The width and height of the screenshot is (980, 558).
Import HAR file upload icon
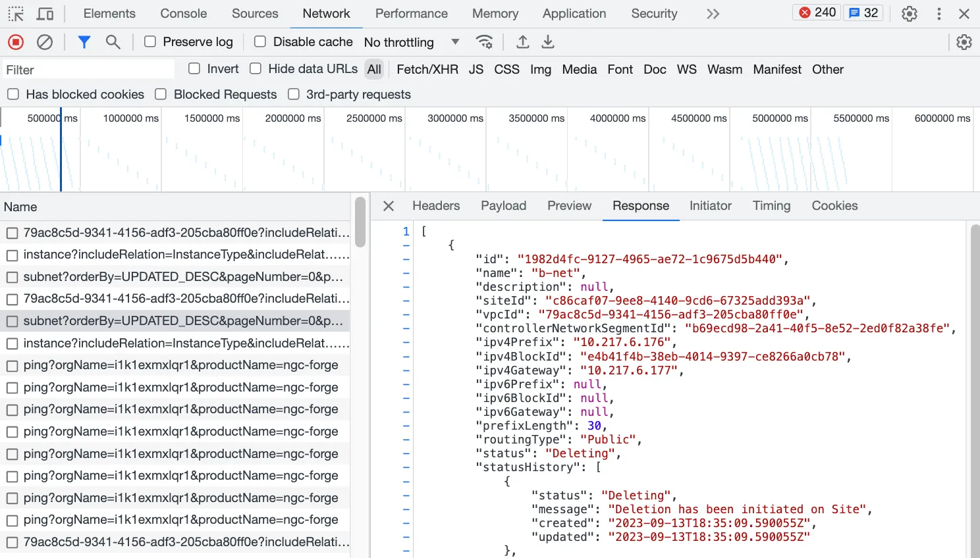[x=523, y=42]
